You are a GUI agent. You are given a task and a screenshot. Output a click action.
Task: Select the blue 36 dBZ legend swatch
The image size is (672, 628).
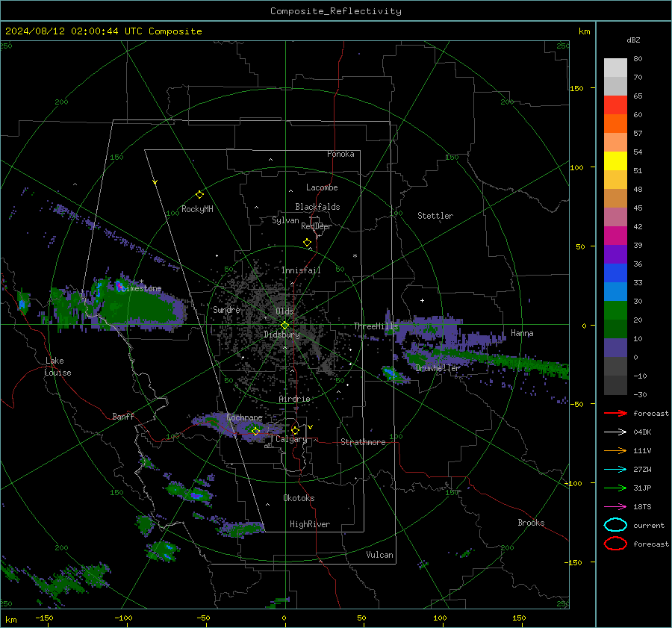coord(615,273)
